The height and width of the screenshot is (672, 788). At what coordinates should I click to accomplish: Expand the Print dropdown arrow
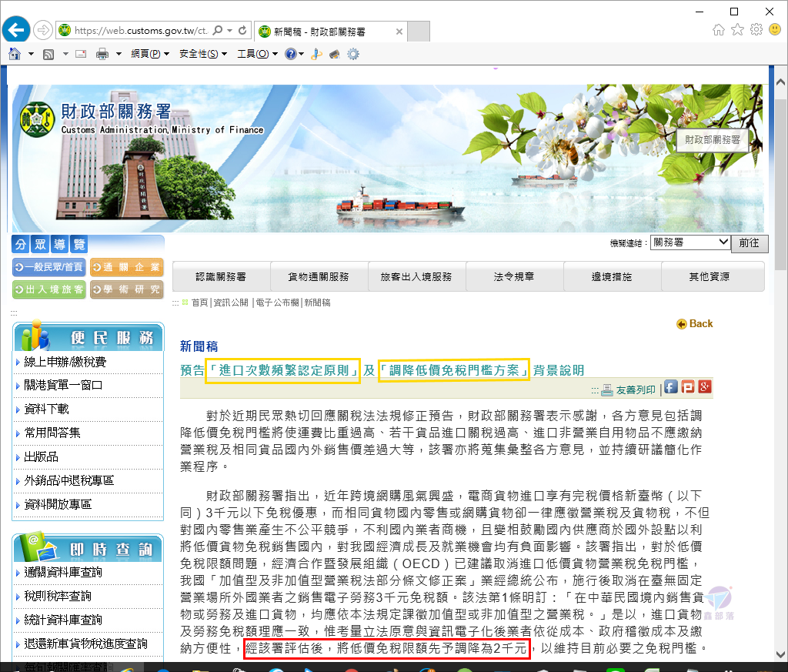(119, 54)
